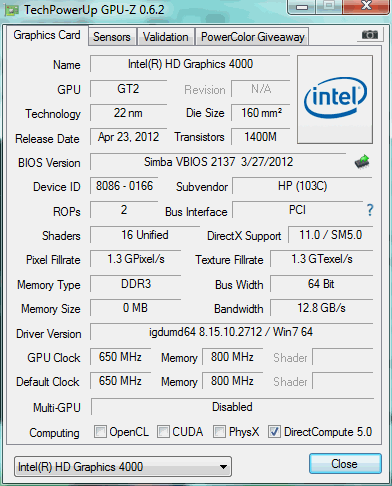Viewport: 392px width, 486px height.
Task: Open the Validation tab
Action: tap(166, 37)
